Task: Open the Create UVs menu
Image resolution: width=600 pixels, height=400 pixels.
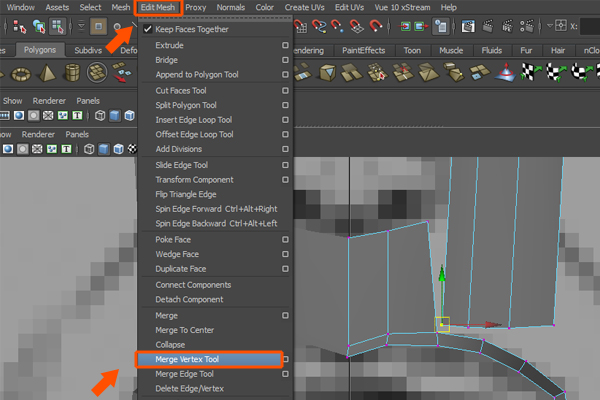Action: tap(305, 7)
